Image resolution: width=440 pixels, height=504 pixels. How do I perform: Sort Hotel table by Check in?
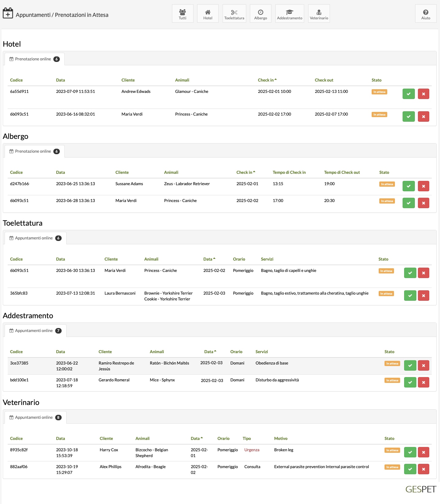(x=267, y=80)
